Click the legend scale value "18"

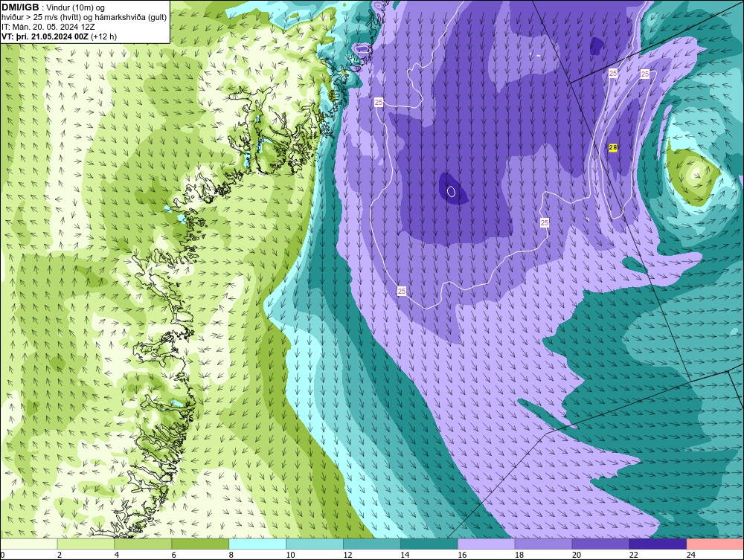coord(519,555)
